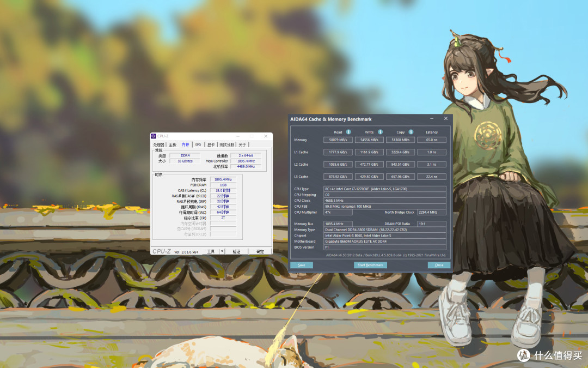Click the CPU FSB value 99.8 MHz

tap(385, 206)
